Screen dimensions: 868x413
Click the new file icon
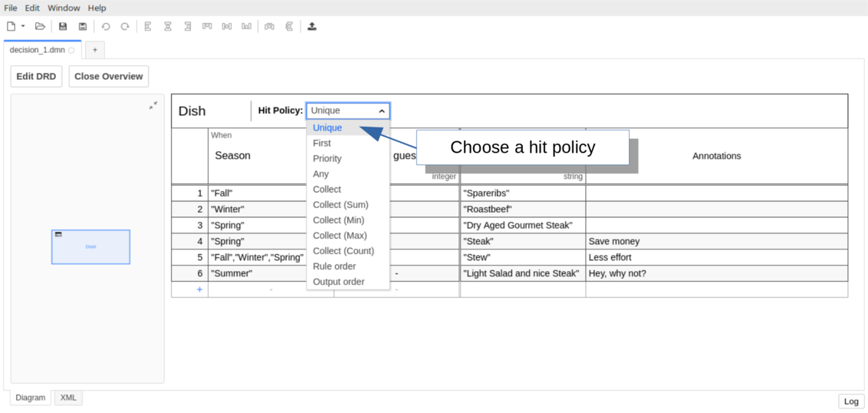[11, 26]
